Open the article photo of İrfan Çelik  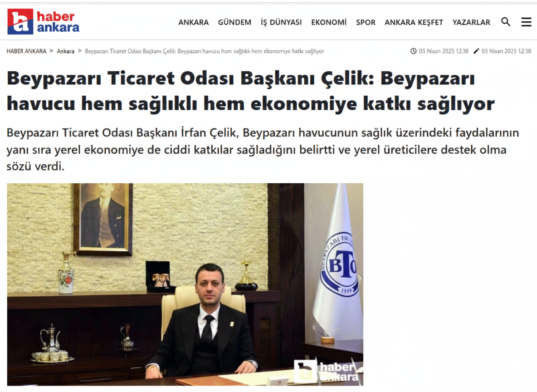186,284
